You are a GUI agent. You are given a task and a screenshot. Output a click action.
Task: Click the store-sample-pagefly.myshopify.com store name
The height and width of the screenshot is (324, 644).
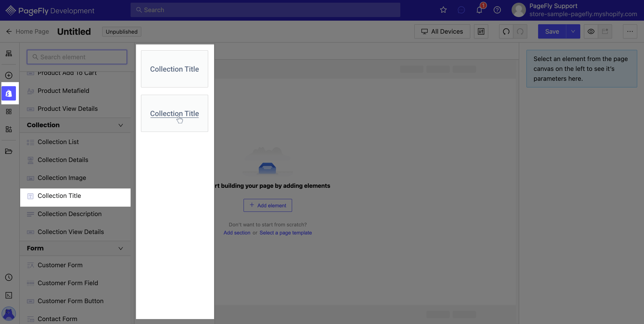point(583,14)
